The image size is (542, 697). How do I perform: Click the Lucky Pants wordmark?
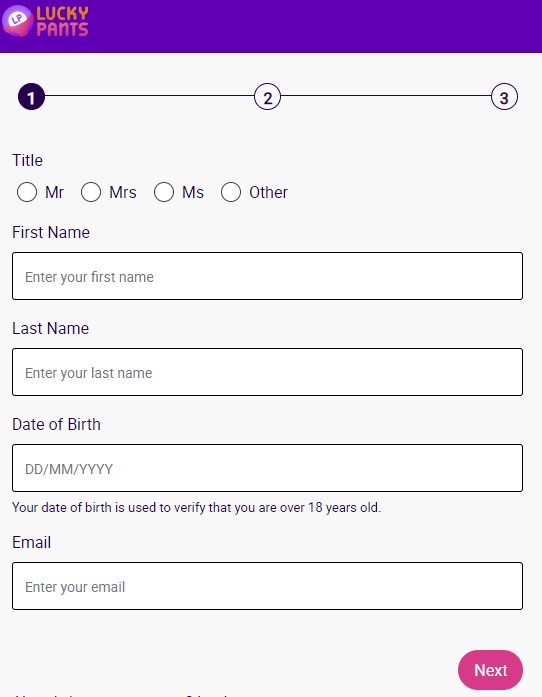click(x=62, y=21)
